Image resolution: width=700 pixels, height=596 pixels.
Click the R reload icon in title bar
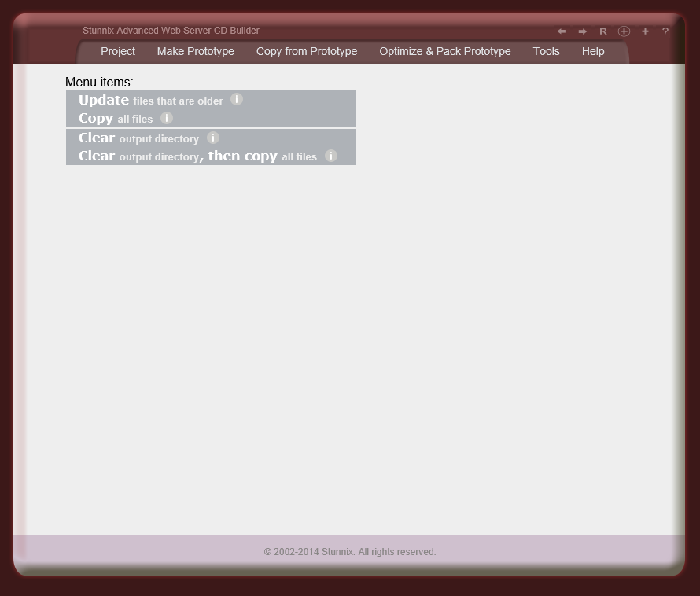[x=602, y=31]
